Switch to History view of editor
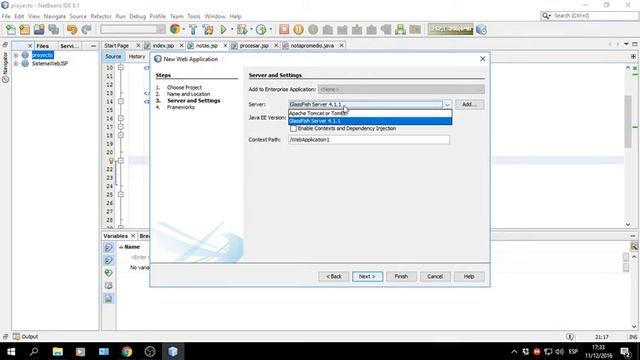 (x=137, y=56)
